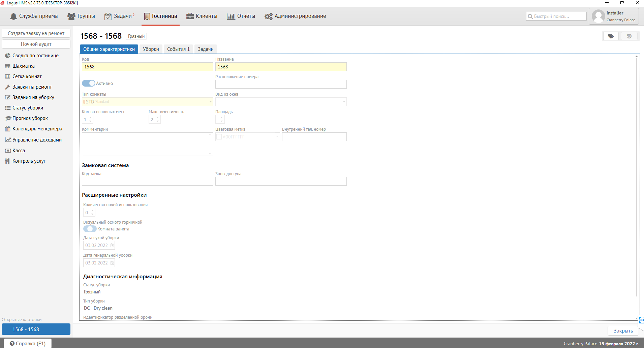Click the tag icon button
Image resolution: width=644 pixels, height=348 pixels.
coord(610,36)
